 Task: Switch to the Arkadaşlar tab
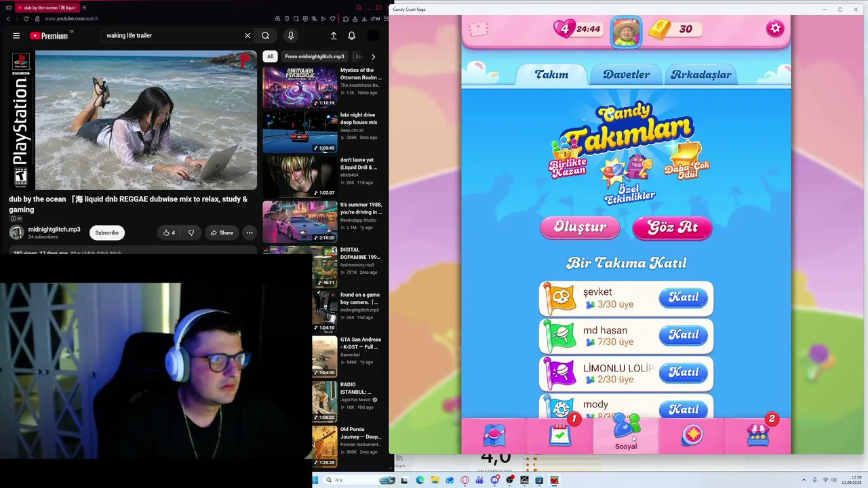(x=701, y=75)
